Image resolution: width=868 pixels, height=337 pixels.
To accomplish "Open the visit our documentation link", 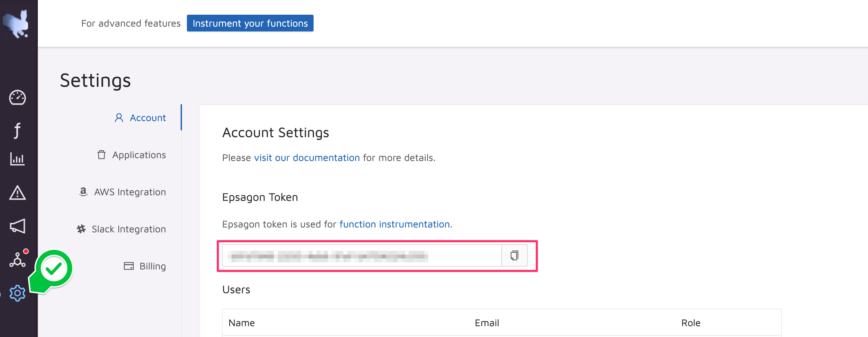I will tap(307, 158).
